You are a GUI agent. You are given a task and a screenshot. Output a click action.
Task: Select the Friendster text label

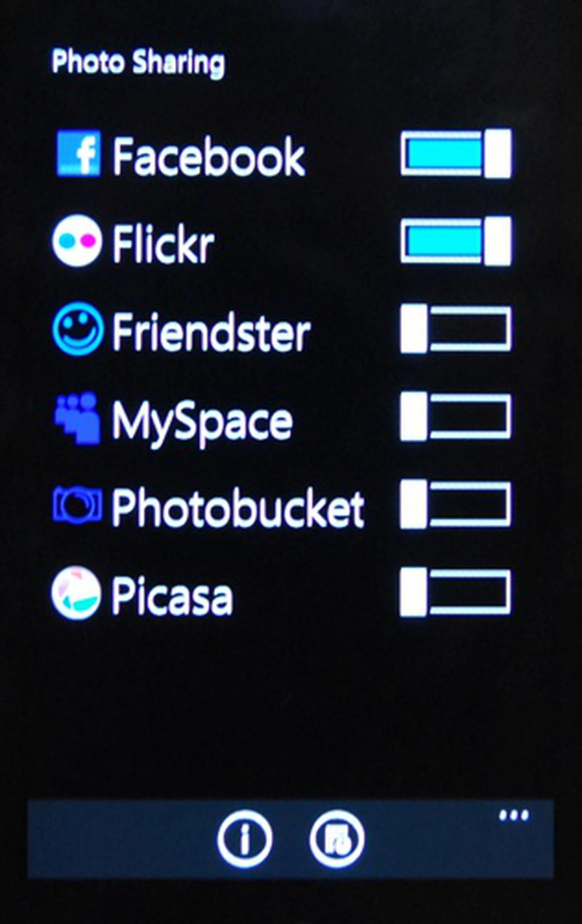(211, 331)
